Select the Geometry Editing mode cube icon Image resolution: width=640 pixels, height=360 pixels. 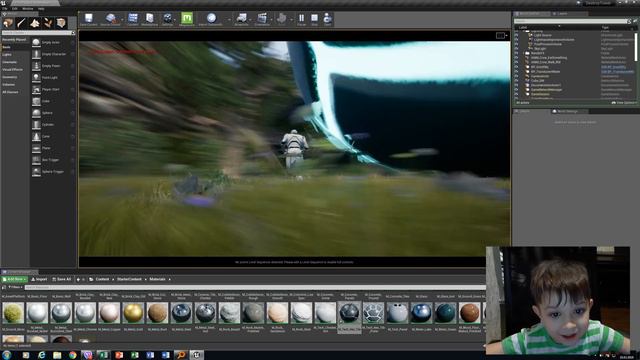61,23
